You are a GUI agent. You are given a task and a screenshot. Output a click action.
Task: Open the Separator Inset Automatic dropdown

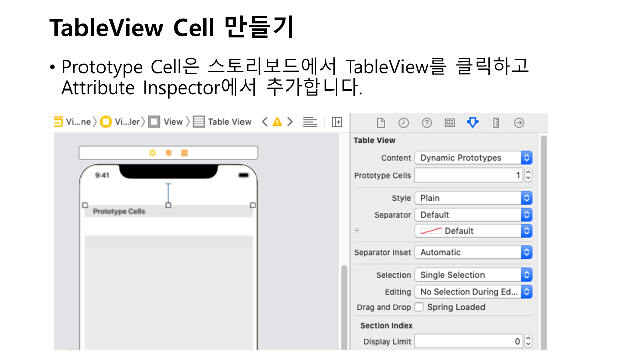coord(473,253)
